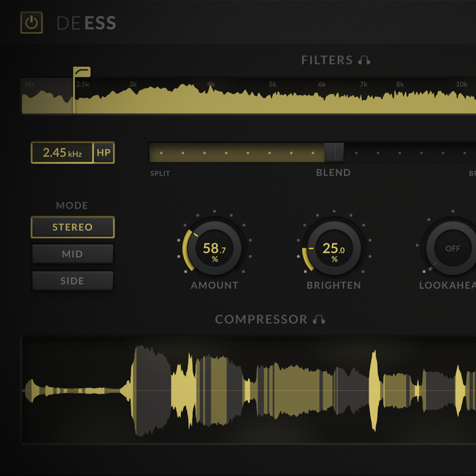Select Side mode
Image resolution: width=476 pixels, height=476 pixels.
coord(72,281)
